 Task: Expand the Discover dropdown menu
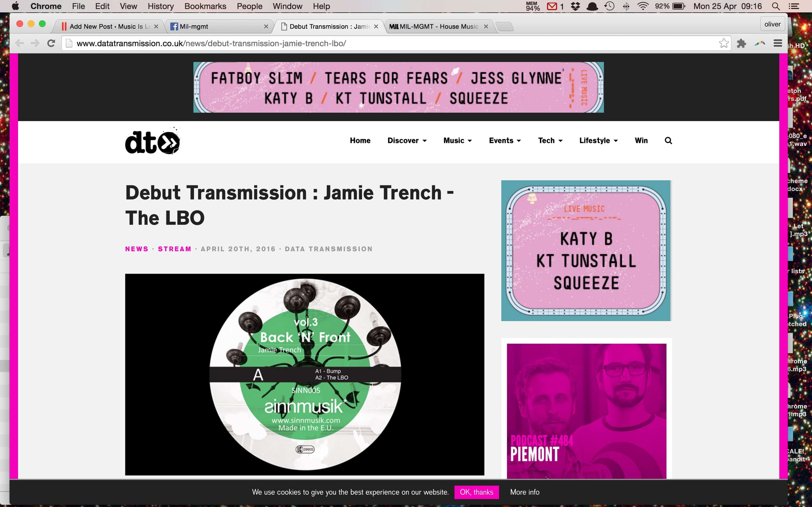[407, 141]
